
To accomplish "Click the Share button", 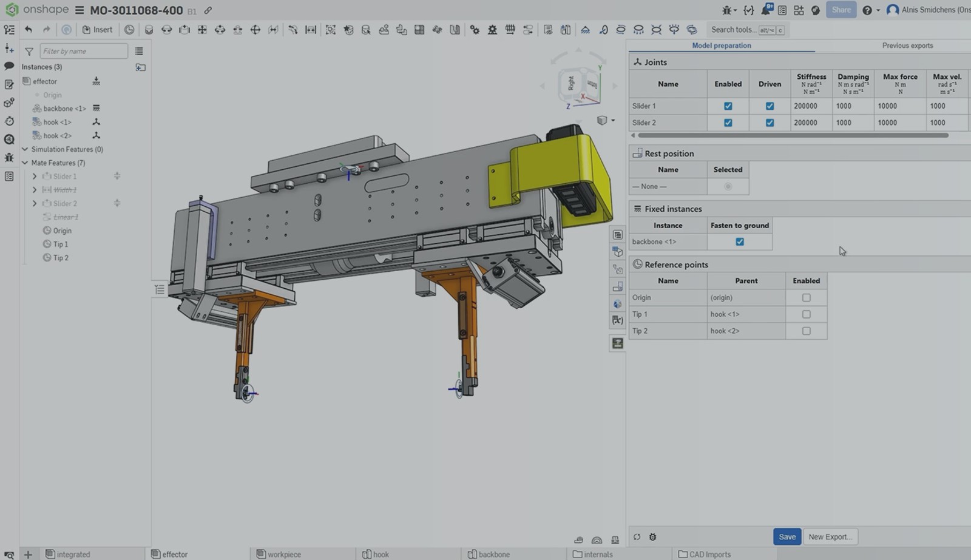I will click(841, 10).
